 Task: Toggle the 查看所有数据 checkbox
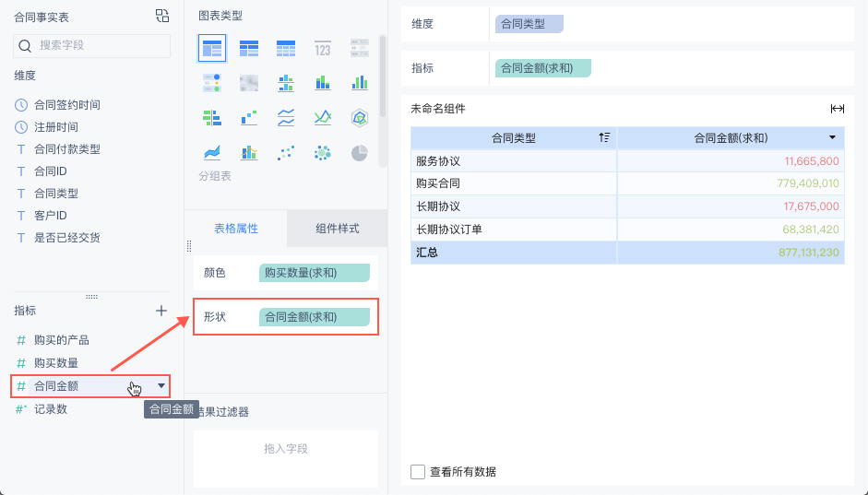tap(418, 472)
